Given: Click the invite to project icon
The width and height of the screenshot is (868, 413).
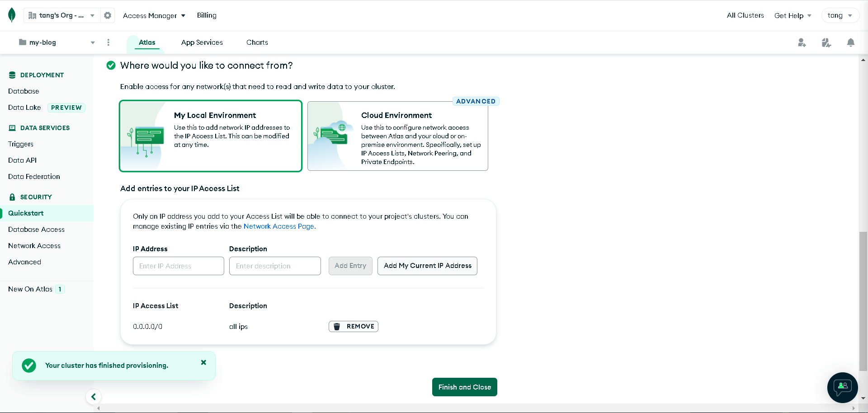Looking at the screenshot, I should coord(802,42).
